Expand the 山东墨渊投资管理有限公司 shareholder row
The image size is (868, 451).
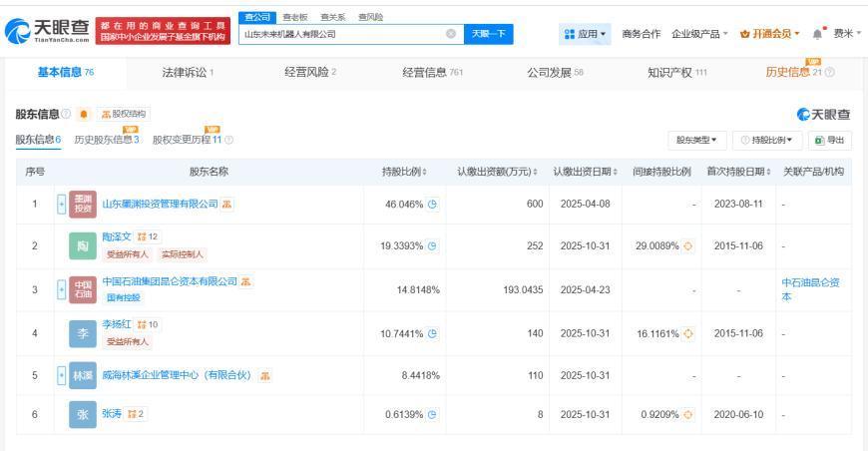[x=62, y=205]
